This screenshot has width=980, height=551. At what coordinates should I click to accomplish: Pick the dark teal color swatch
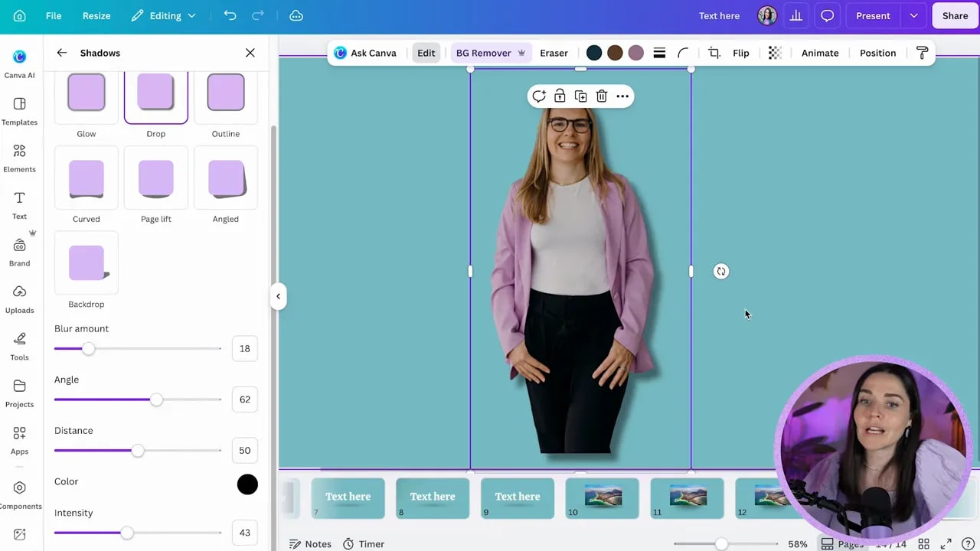pos(593,53)
